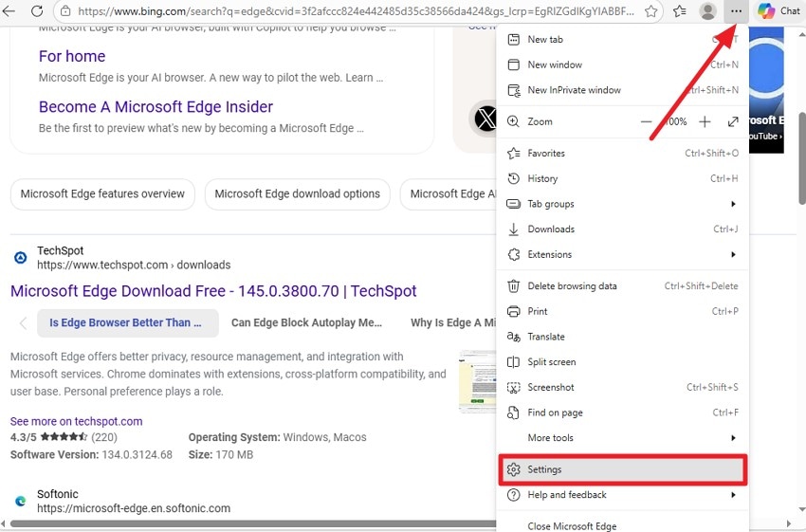Choose Find on page
806x532 pixels.
coord(622,413)
